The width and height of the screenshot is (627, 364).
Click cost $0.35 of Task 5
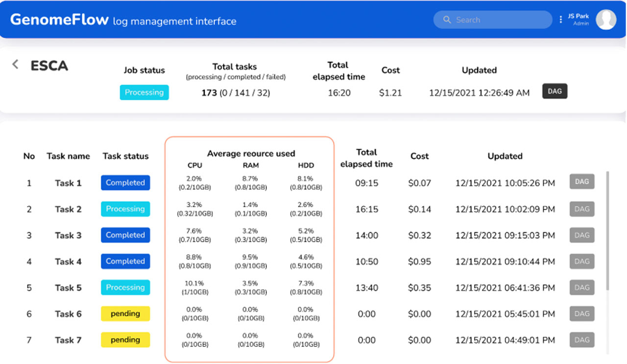pos(419,288)
